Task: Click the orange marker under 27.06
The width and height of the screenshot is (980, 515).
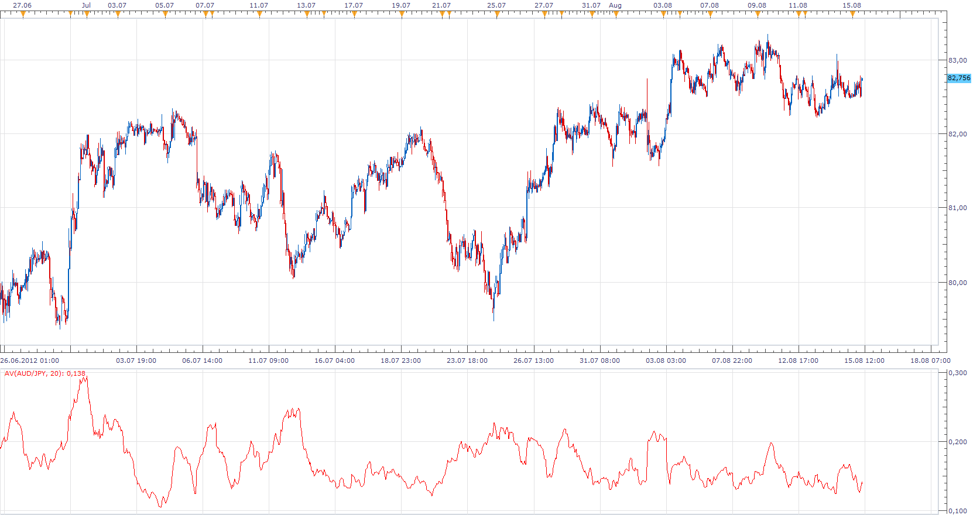Action: tap(23, 14)
